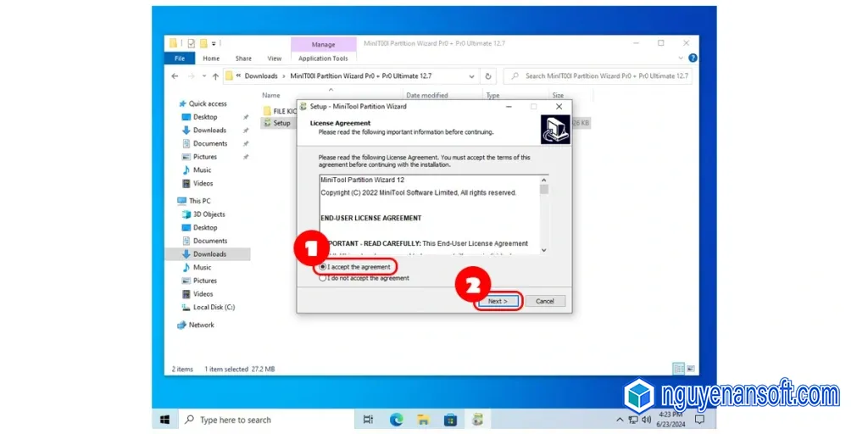This screenshot has width=868, height=434.
Task: Switch to Details view layout icon
Action: click(x=678, y=368)
